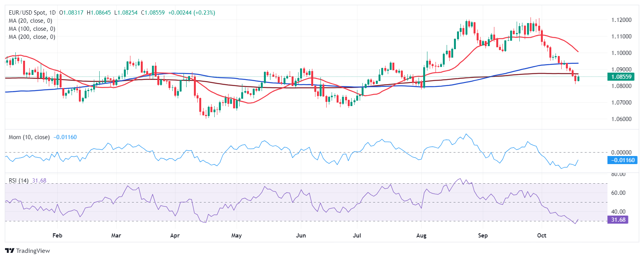Screen dimensions: 644x259
Task: Click the TradingView logo icon
Action: coord(10,251)
